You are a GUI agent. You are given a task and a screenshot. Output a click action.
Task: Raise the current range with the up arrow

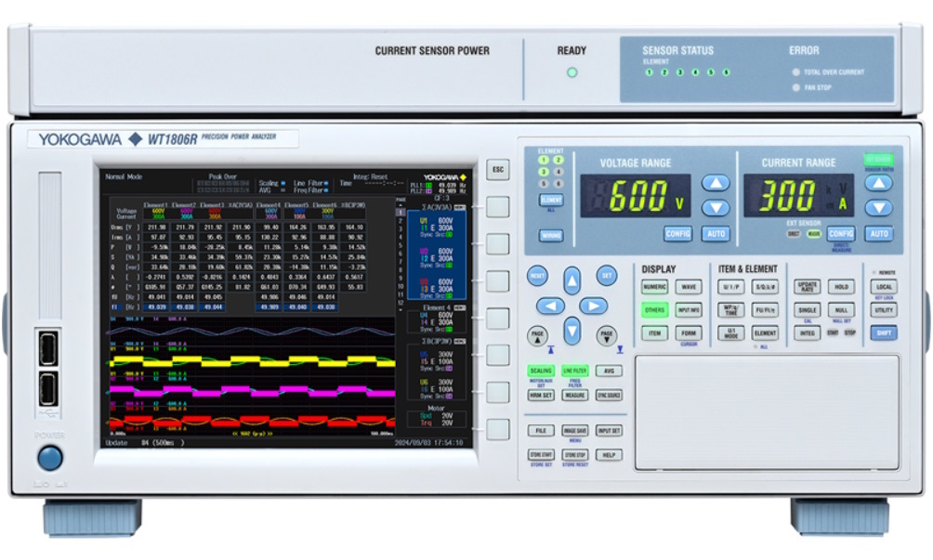pyautogui.click(x=878, y=183)
